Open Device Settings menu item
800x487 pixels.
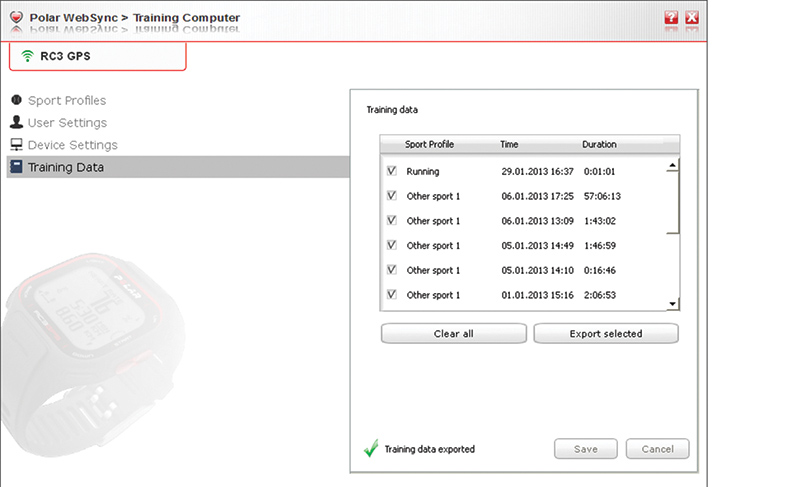coord(72,145)
